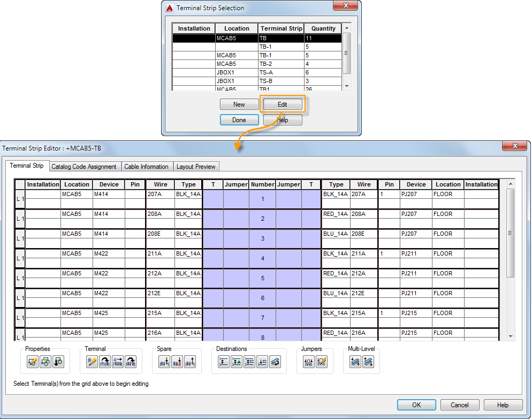This screenshot has height=419, width=532.
Task: Select terminal number 6 cell
Action: pyautogui.click(x=262, y=298)
